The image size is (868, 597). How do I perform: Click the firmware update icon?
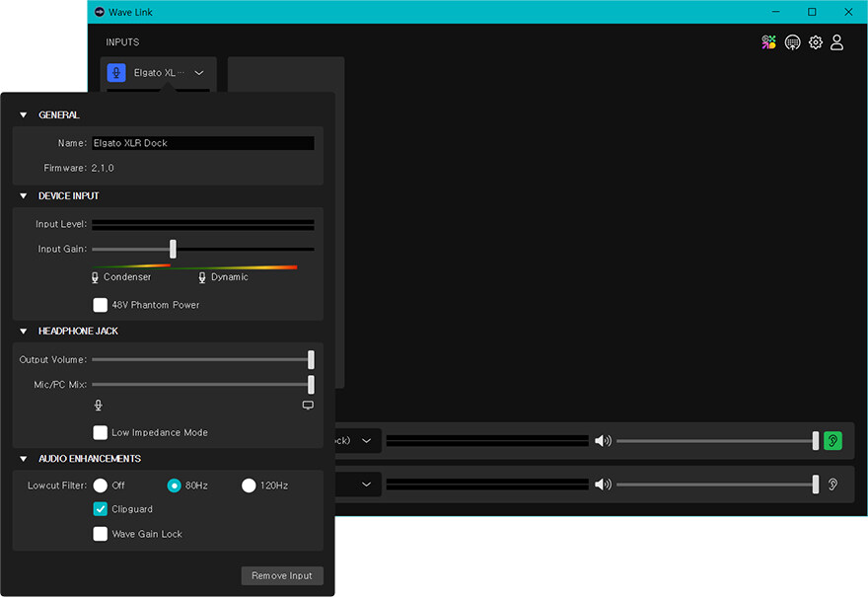click(x=792, y=41)
